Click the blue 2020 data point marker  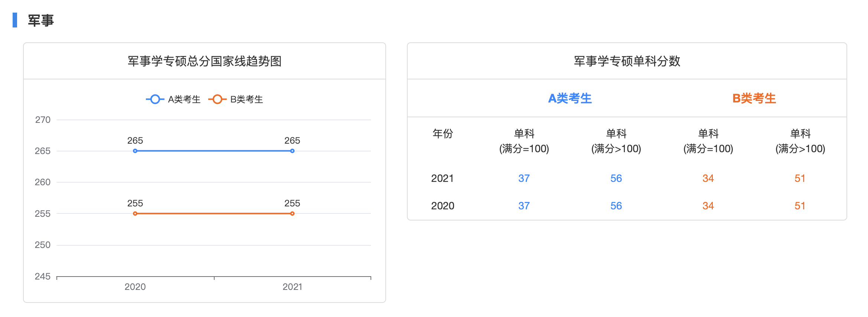tap(135, 151)
